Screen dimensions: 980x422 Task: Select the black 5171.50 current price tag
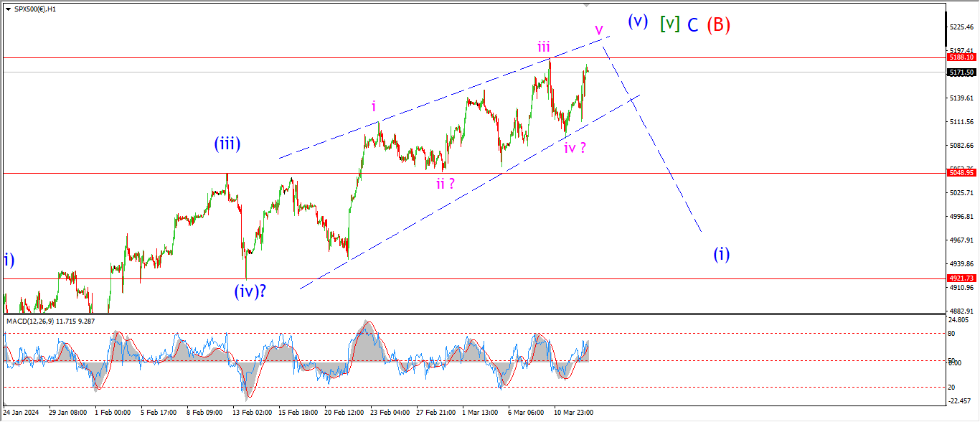pos(961,72)
